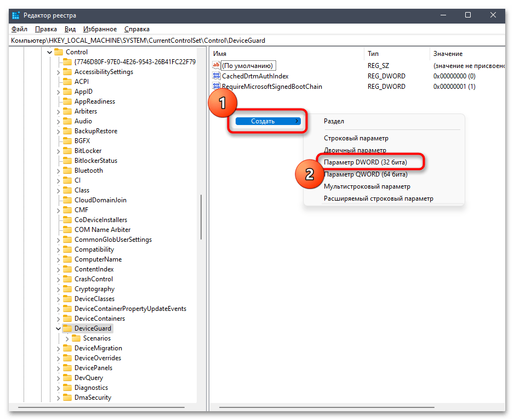Expand the DeviceOverrides key
Image resolution: width=514 pixels, height=420 pixels.
tap(58, 358)
